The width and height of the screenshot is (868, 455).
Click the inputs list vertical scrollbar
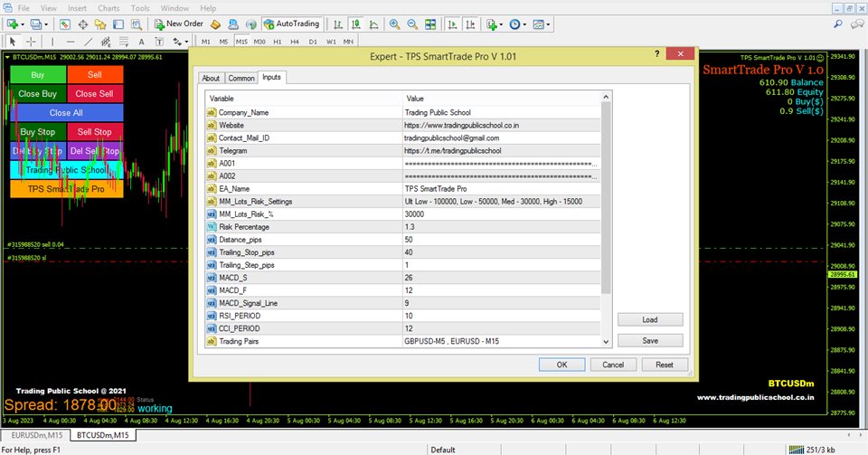pos(606,198)
